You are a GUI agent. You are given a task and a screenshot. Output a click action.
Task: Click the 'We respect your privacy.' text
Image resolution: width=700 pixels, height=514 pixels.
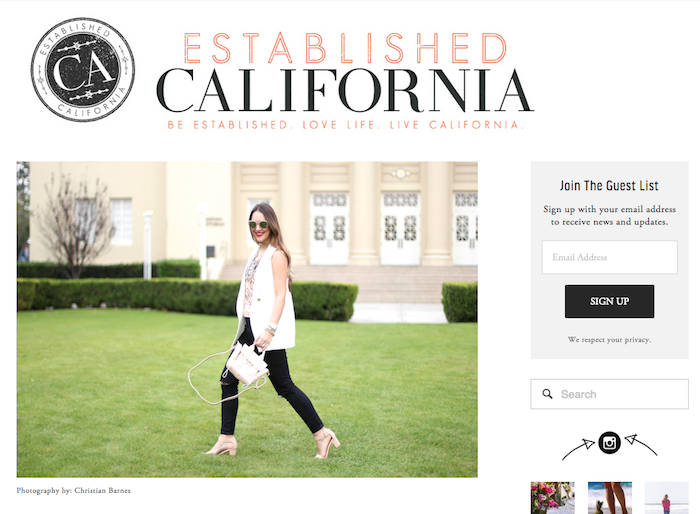(x=609, y=340)
